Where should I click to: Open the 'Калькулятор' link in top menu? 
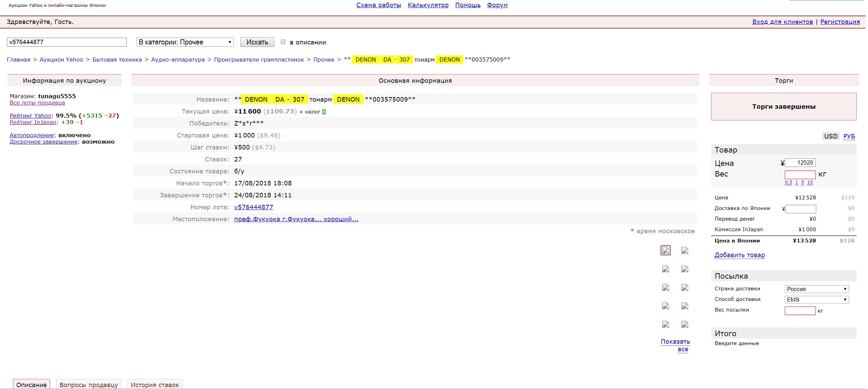[428, 5]
